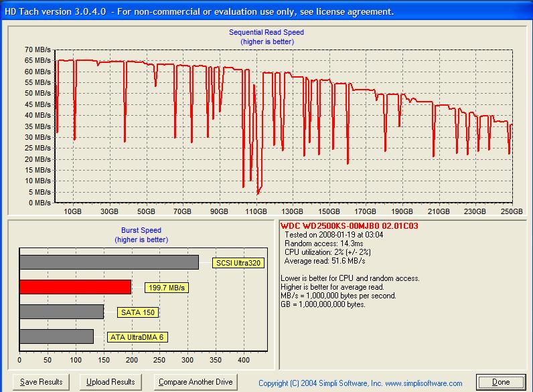Click the 110GB axis label

(x=256, y=211)
